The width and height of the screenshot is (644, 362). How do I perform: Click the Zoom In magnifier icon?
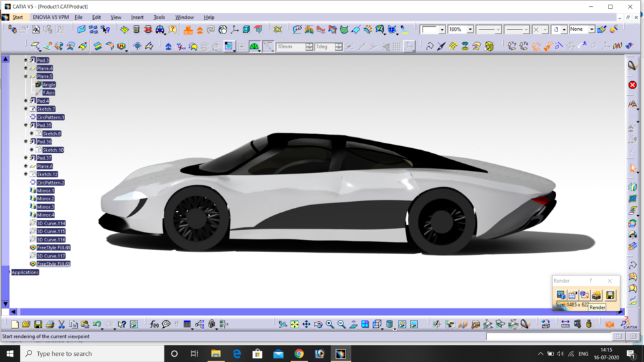329,324
